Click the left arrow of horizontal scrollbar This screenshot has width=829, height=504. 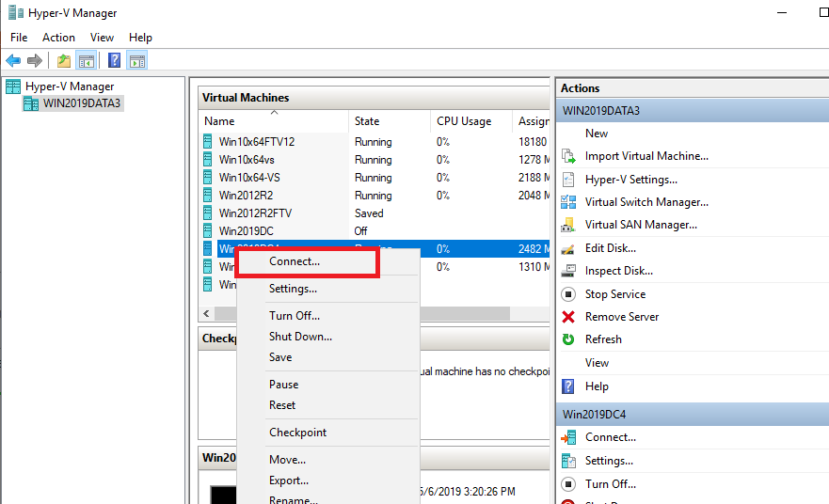coord(206,314)
